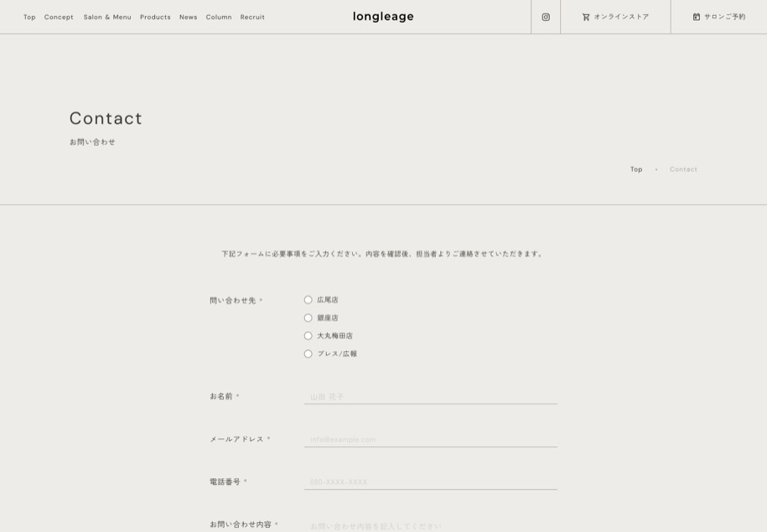Click the longleage logo
This screenshot has width=767, height=532.
pos(384,17)
